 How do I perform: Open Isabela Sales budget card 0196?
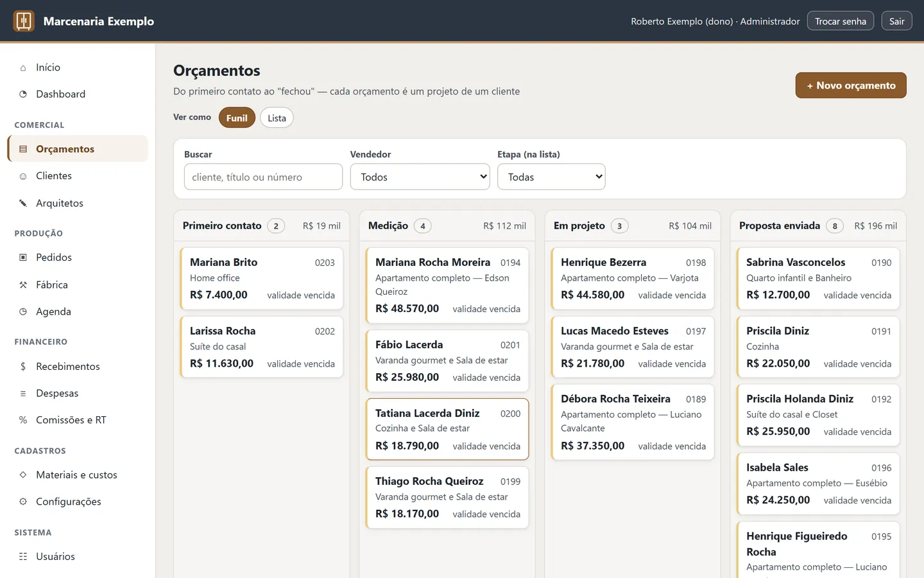click(x=818, y=484)
